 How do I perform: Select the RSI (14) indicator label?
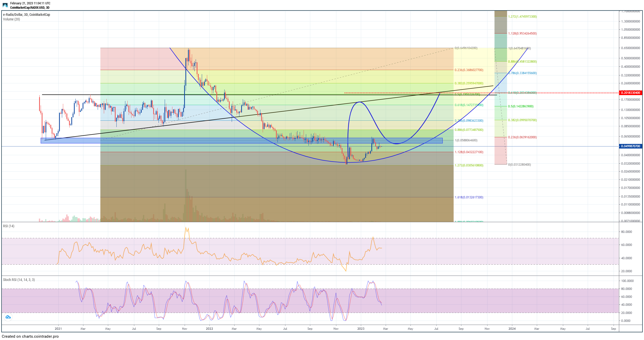coord(9,226)
